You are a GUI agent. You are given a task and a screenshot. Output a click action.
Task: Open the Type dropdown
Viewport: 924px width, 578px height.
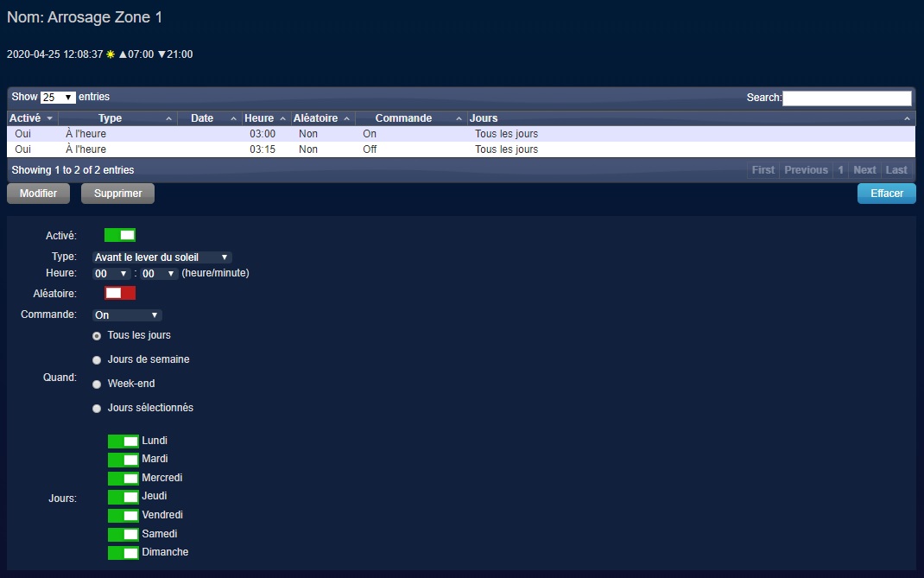point(161,257)
